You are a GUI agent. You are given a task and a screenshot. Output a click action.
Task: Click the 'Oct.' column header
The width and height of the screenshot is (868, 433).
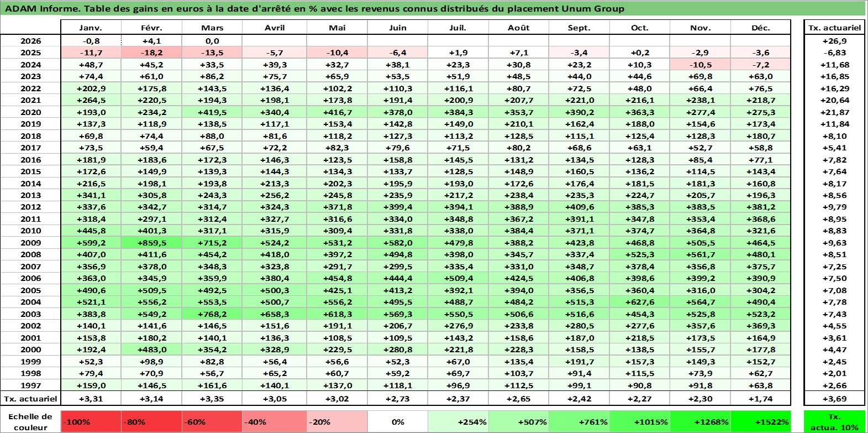tap(640, 28)
